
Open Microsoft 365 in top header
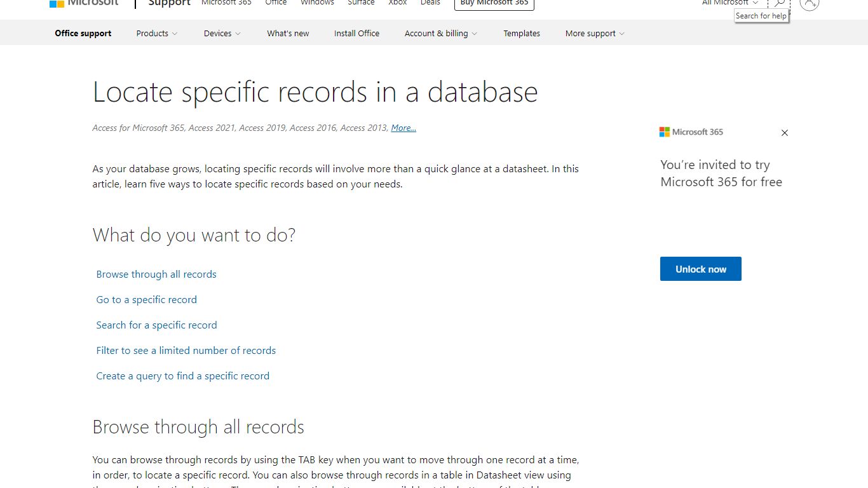226,3
